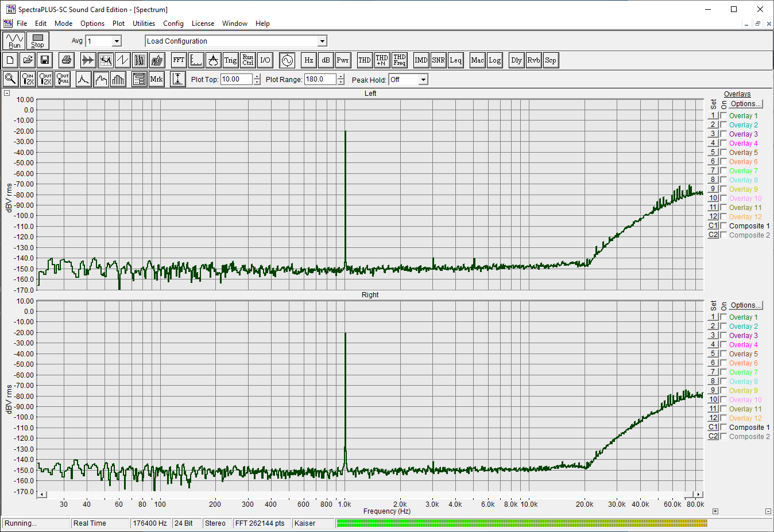Screen dimensions: 774x532
Task: Enable Overlay 2 checkbox in Right plot
Action: tap(723, 327)
